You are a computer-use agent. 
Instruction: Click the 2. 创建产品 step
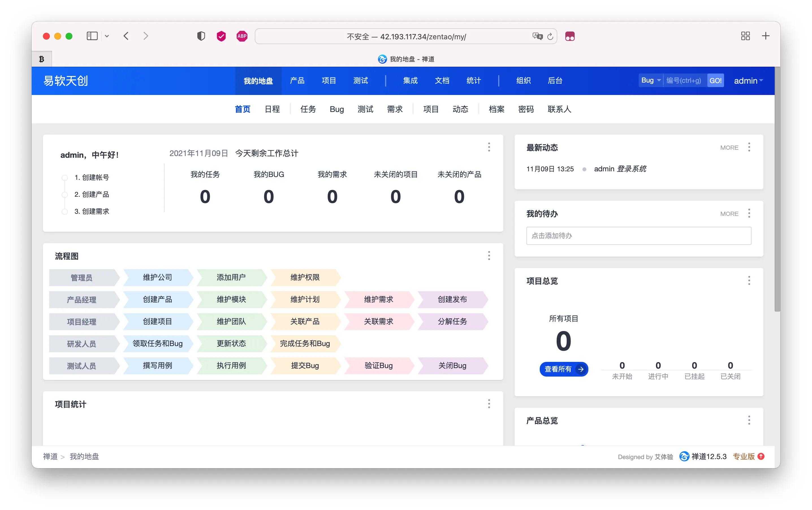(x=92, y=195)
